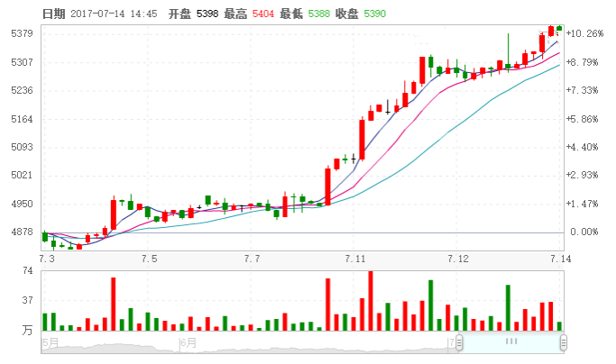Select the 7.12 date label on the x-axis

click(x=459, y=259)
